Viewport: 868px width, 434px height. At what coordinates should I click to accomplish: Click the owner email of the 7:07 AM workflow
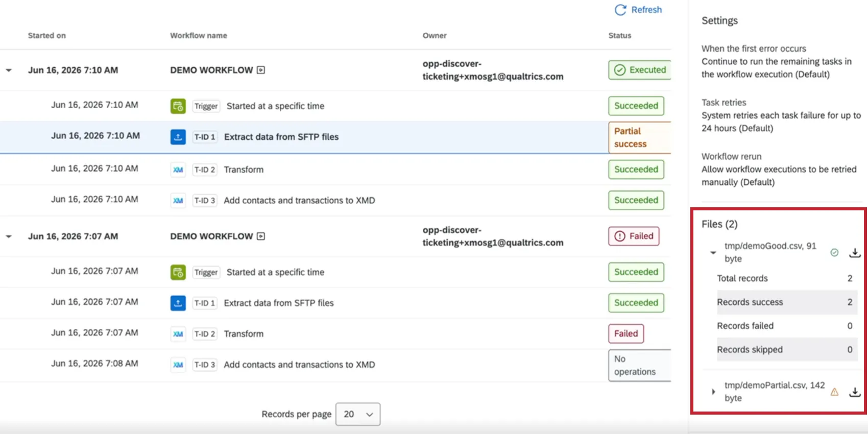pyautogui.click(x=493, y=236)
